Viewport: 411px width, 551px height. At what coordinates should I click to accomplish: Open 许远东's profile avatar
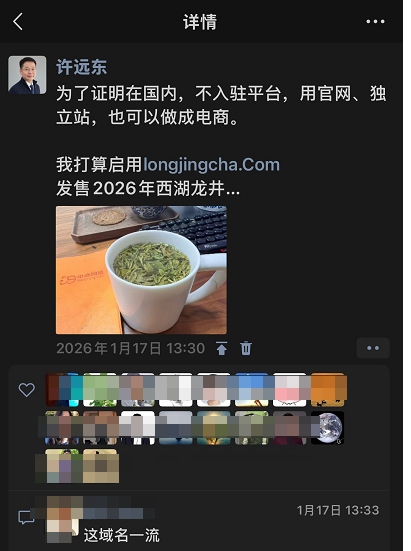point(27,75)
